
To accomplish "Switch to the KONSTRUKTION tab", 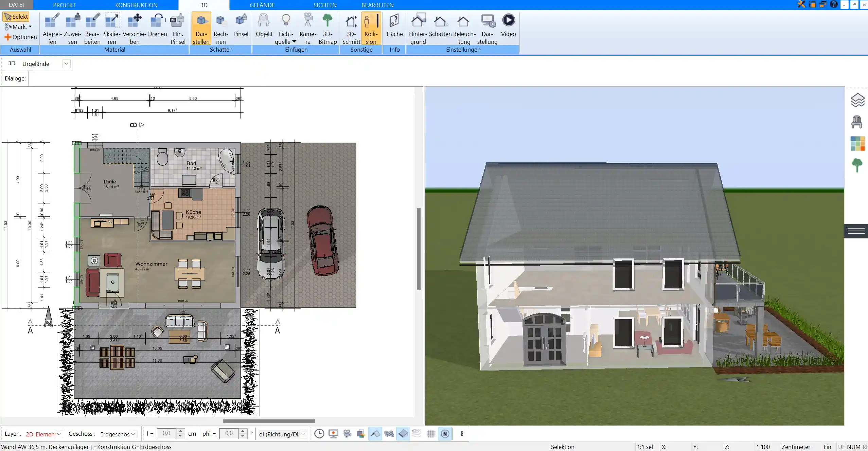I will click(136, 5).
